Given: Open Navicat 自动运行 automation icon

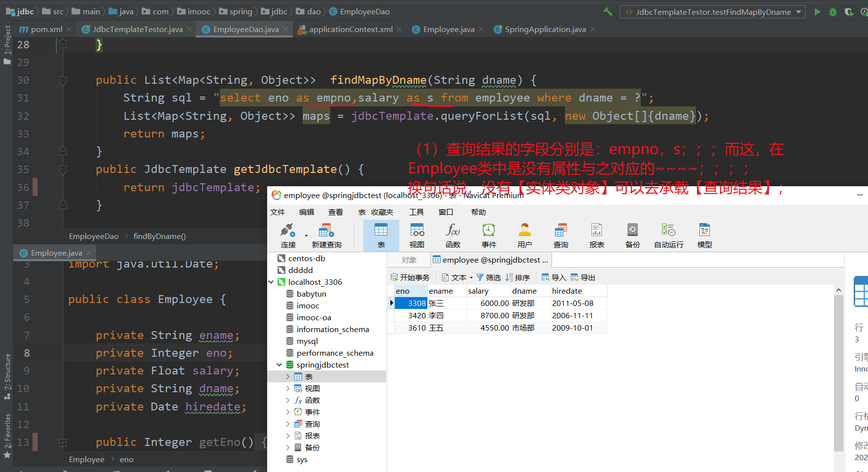Looking at the screenshot, I should coord(669,236).
